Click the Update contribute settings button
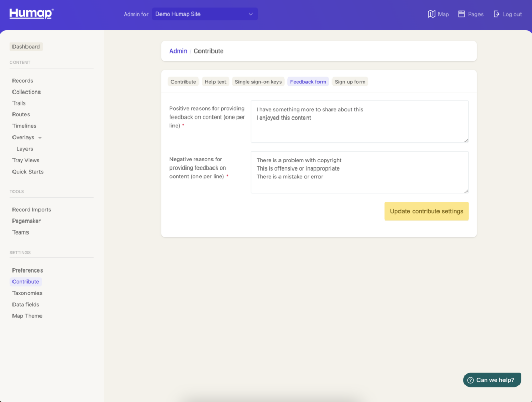The height and width of the screenshot is (402, 532). [426, 211]
